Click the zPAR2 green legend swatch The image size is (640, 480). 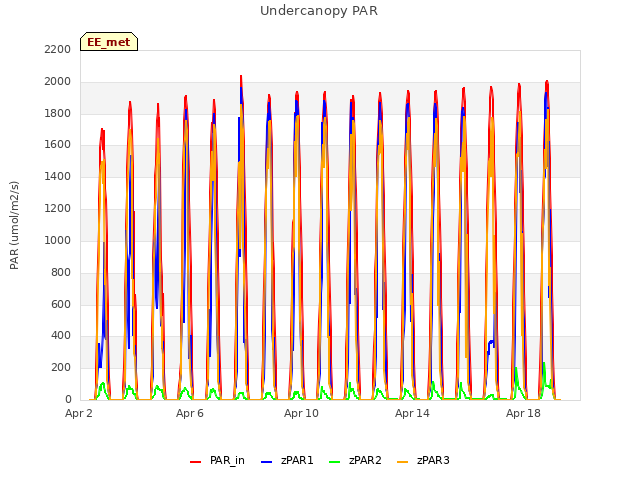334,462
